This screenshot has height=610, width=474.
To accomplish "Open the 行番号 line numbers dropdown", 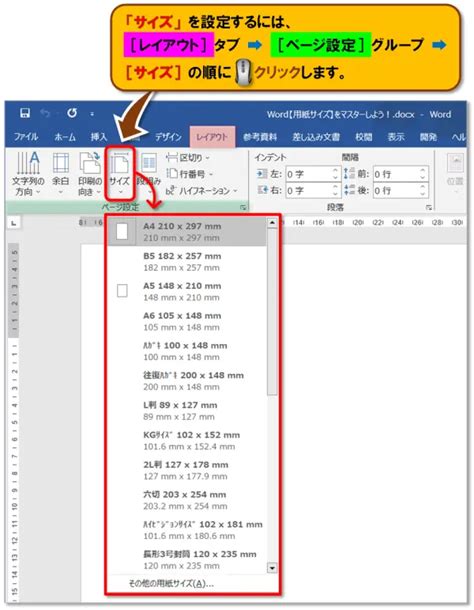I will 190,174.
